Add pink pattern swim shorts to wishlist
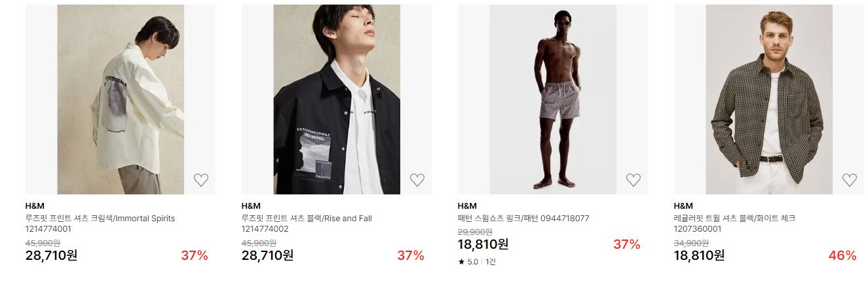Viewport: 868px width, 288px height. click(x=633, y=180)
